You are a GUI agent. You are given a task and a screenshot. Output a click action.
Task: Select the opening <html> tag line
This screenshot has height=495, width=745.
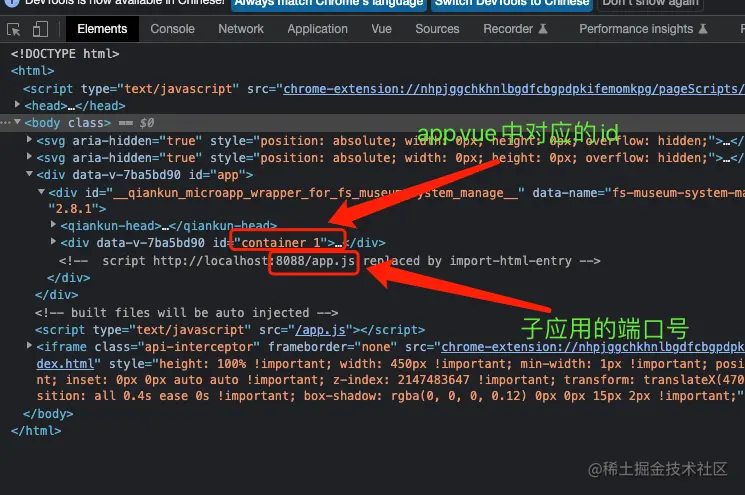33,71
